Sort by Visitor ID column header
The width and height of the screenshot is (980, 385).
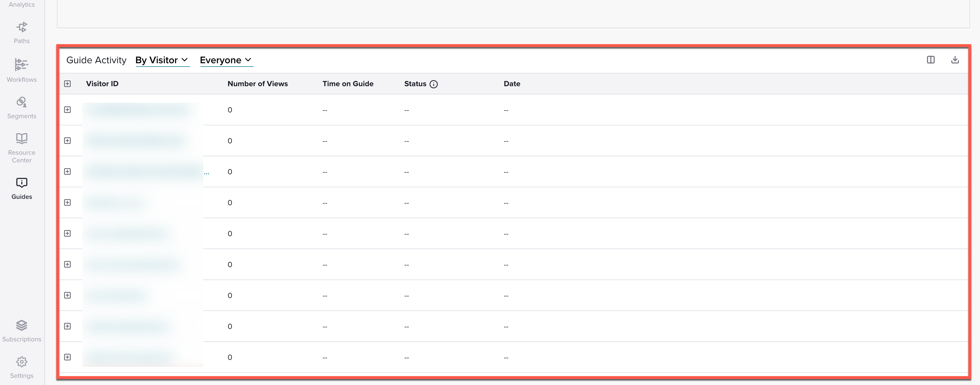(102, 84)
